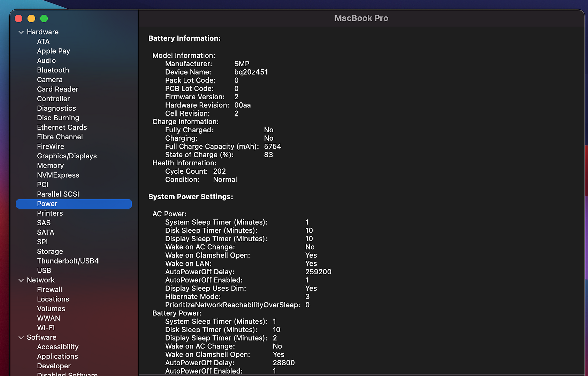Select Volumes under Network
The height and width of the screenshot is (376, 588).
[x=51, y=309]
